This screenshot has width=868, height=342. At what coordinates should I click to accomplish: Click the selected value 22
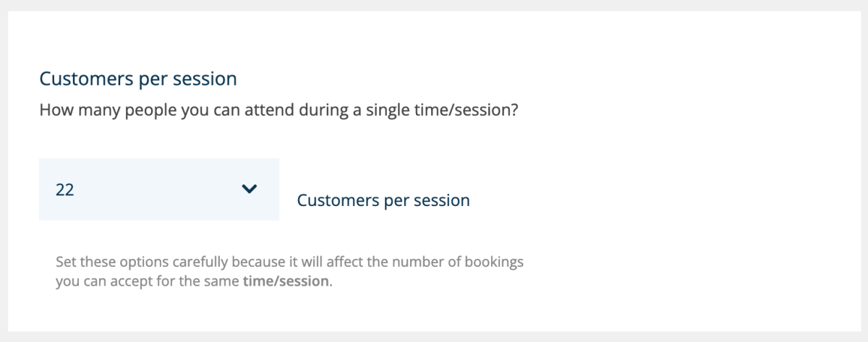[65, 189]
